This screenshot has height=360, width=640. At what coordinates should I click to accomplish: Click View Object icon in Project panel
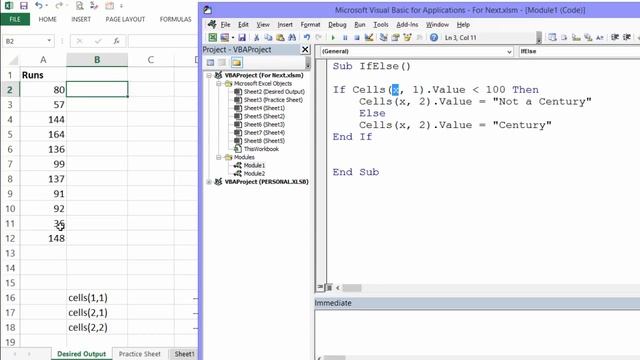pyautogui.click(x=222, y=62)
